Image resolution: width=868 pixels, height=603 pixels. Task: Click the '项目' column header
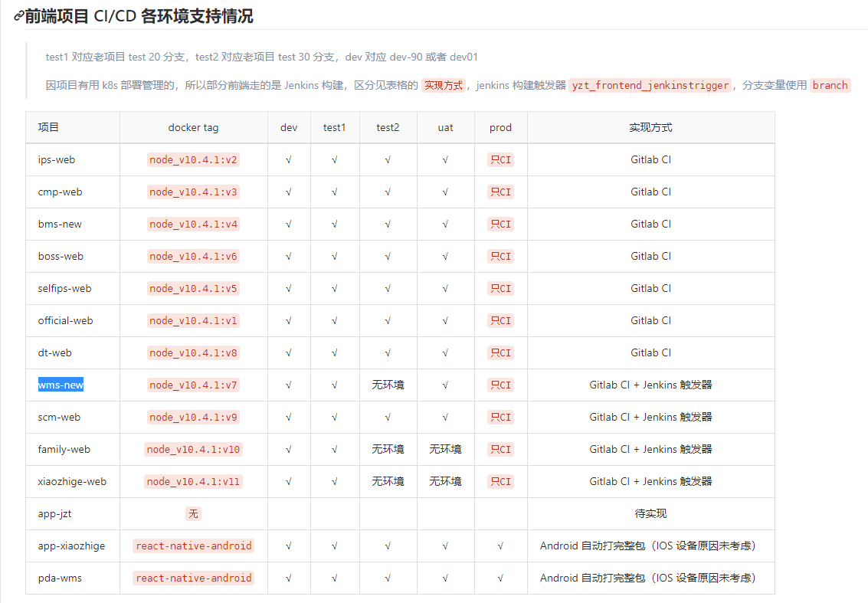tap(48, 127)
